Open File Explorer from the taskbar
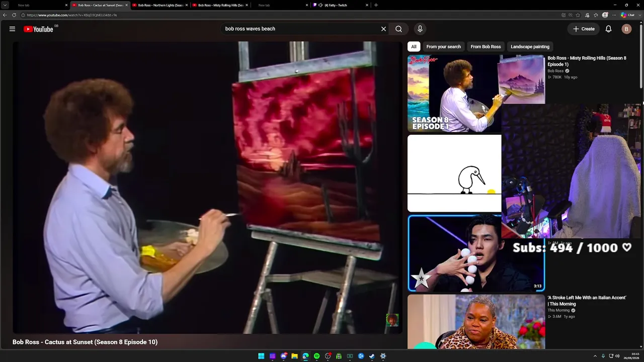This screenshot has height=362, width=644. point(294,356)
